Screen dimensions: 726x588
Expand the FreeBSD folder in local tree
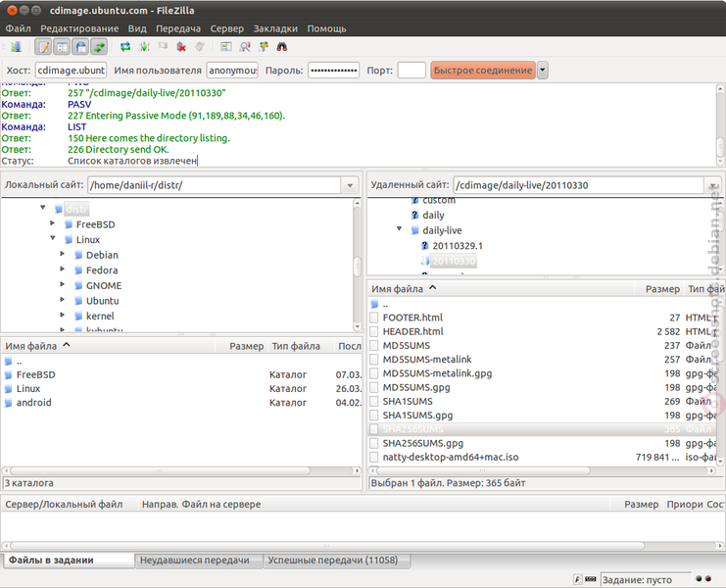point(52,223)
